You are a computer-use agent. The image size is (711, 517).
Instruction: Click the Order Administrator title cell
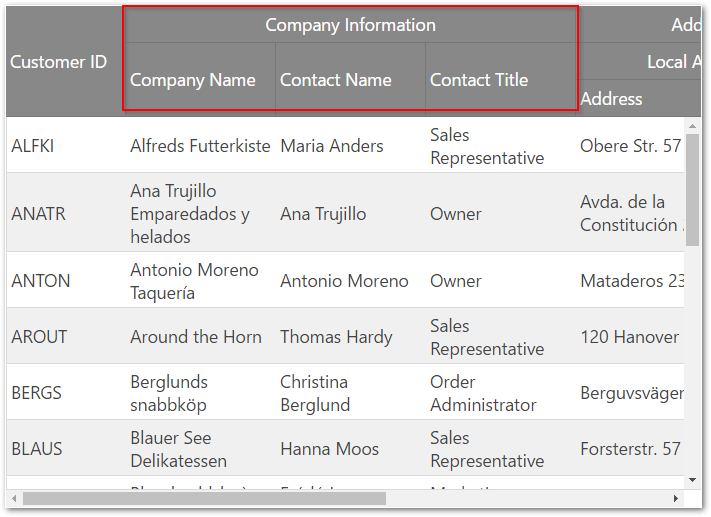[483, 393]
